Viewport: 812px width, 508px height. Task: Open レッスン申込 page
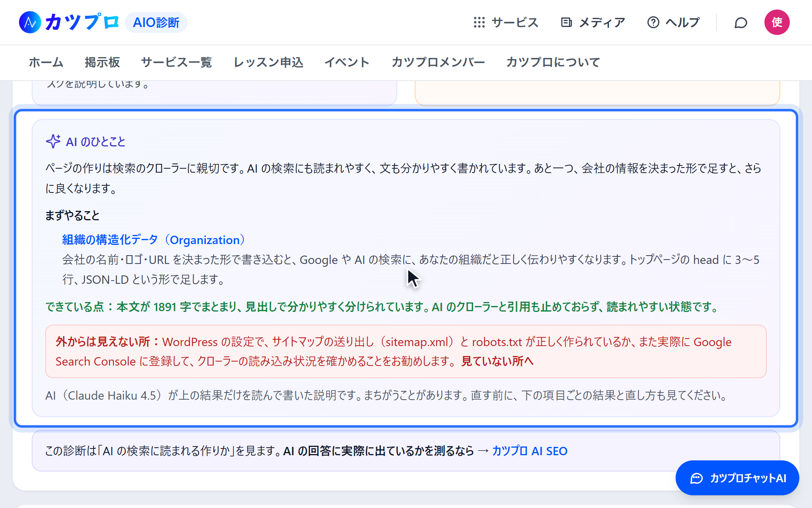point(268,62)
